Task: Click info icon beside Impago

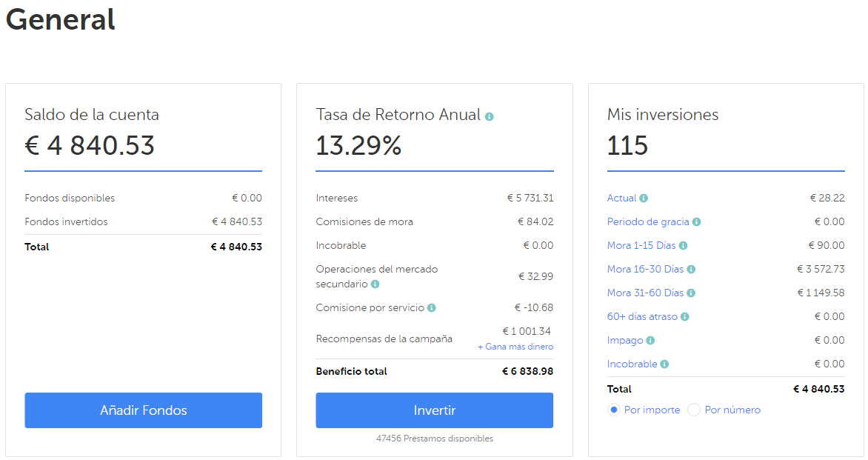Action: 650,341
